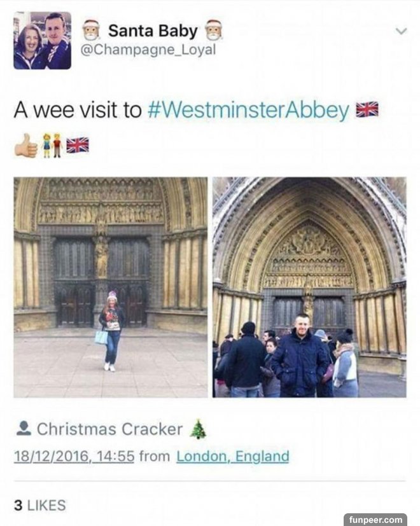Viewport: 420px width, 526px height.
Task: Open the tagged user Christmas Cracker
Action: (x=110, y=429)
